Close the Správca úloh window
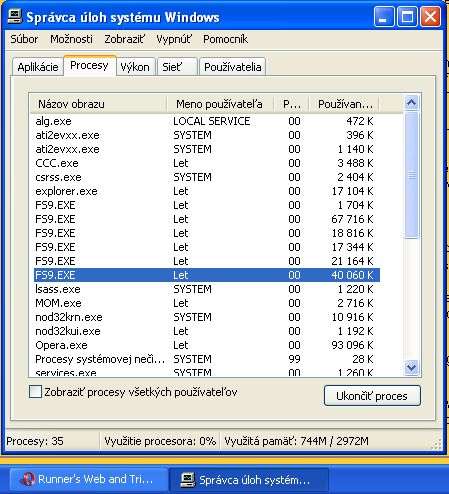The image size is (449, 494). pos(430,17)
